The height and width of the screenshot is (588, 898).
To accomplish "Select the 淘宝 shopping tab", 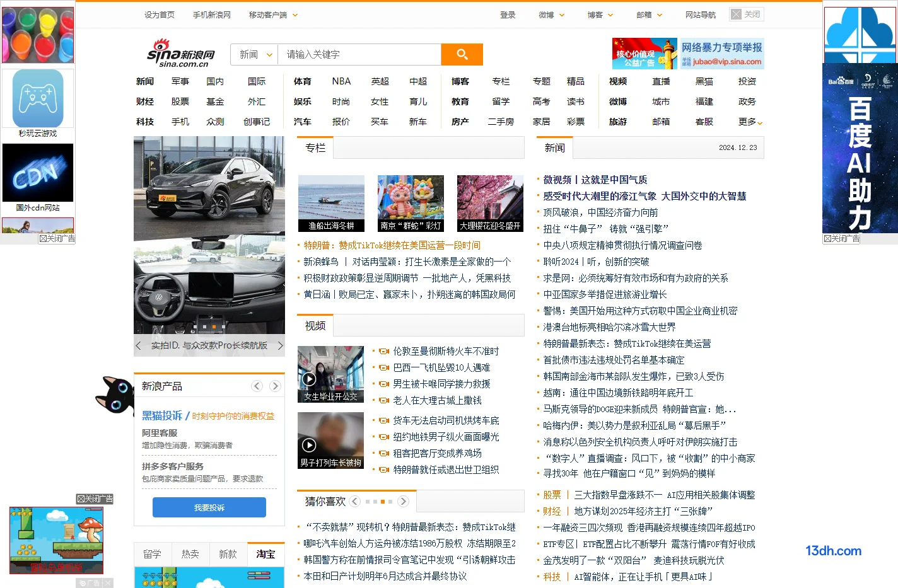I will coord(265,554).
